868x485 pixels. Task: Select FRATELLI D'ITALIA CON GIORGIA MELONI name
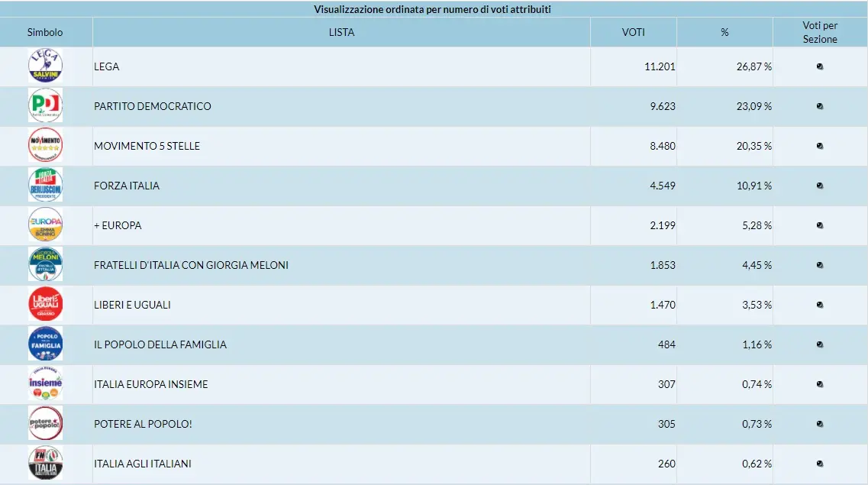point(191,265)
